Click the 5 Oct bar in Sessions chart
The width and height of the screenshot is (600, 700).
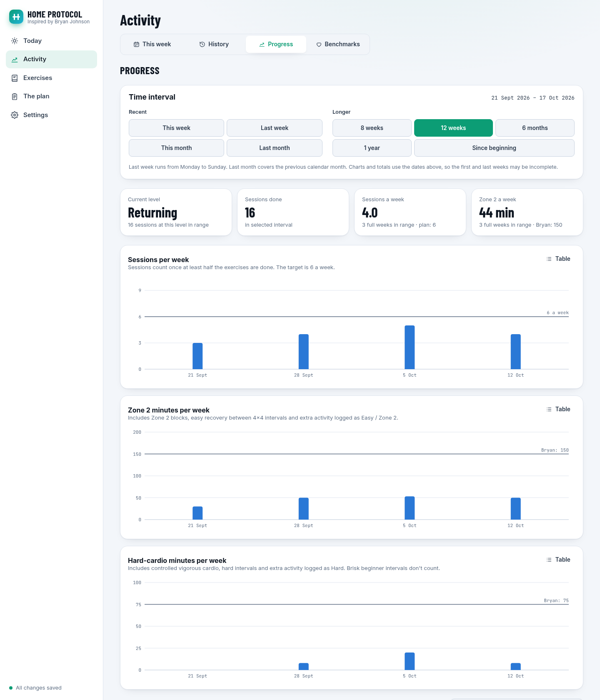410,347
